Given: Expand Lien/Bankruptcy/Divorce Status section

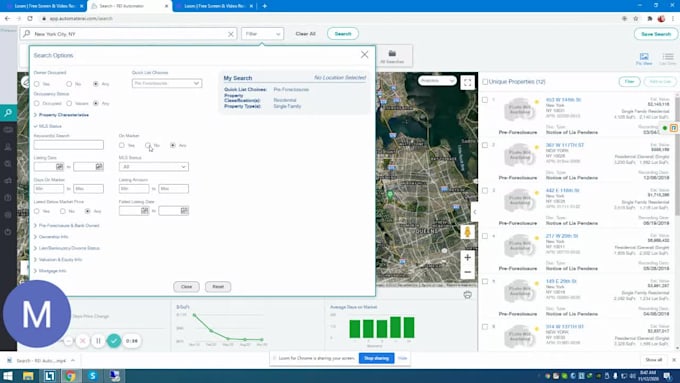Looking at the screenshot, I should tap(67, 248).
